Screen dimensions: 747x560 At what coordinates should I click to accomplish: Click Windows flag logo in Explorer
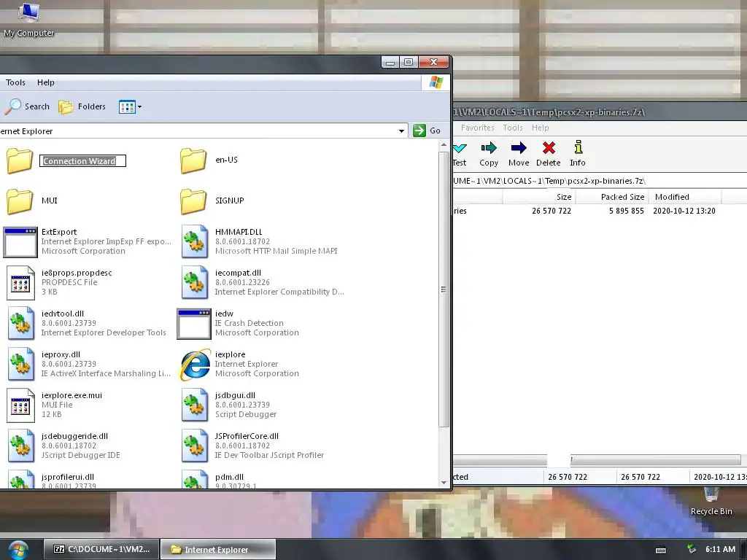click(436, 82)
